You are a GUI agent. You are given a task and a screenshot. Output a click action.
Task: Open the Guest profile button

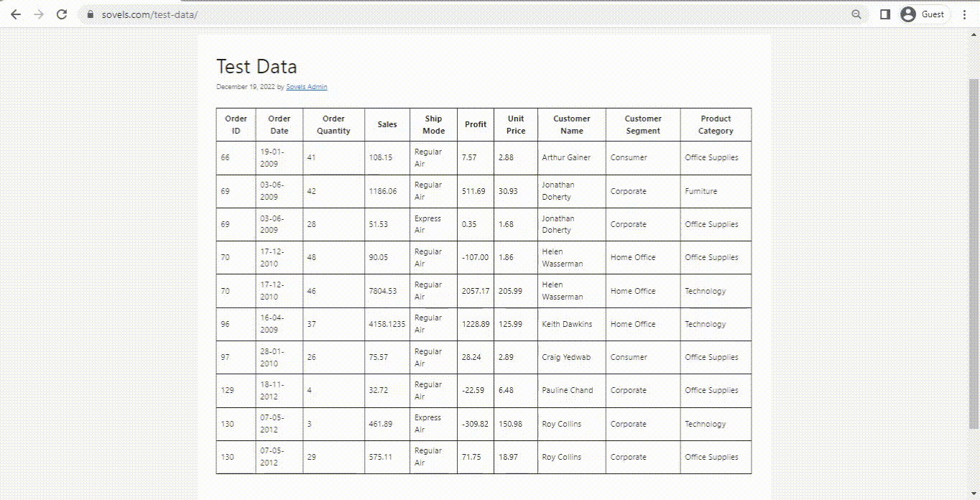point(925,14)
